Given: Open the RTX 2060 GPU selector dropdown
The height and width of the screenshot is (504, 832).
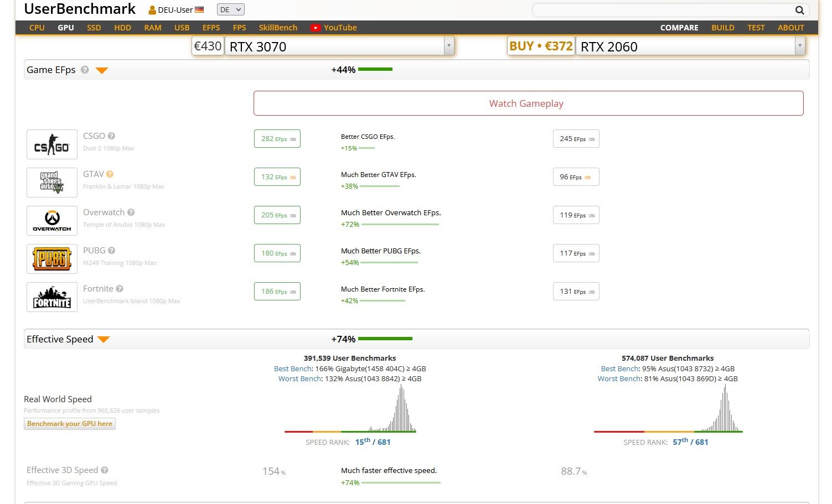Looking at the screenshot, I should (690, 46).
